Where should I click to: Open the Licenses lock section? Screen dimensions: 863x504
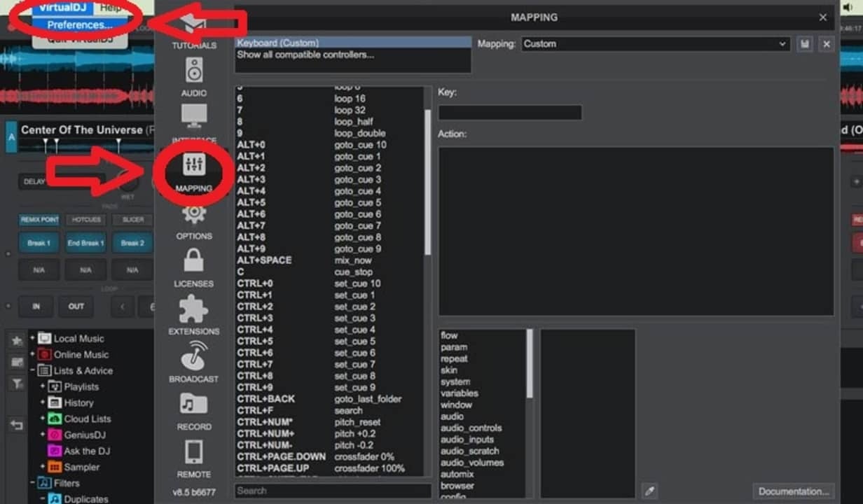coord(194,266)
